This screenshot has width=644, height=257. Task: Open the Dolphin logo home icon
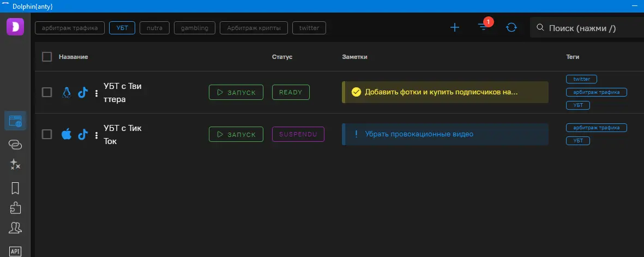[15, 27]
